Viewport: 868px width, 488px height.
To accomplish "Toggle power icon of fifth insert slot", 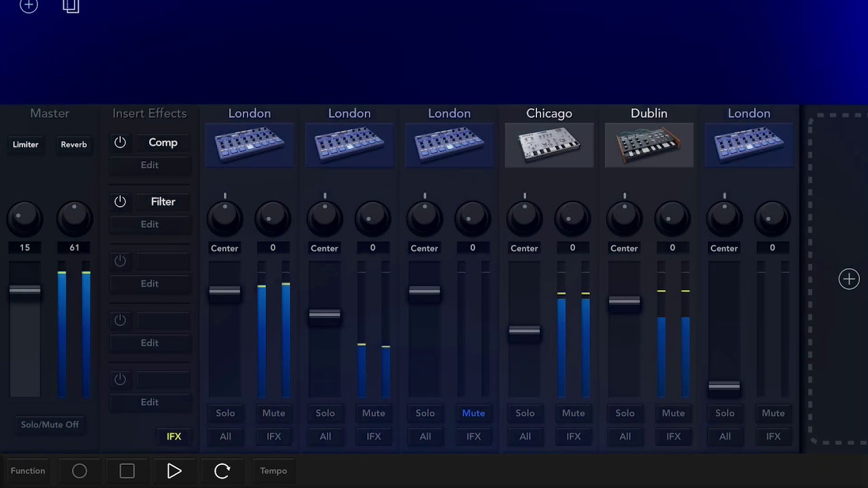I will [x=120, y=380].
